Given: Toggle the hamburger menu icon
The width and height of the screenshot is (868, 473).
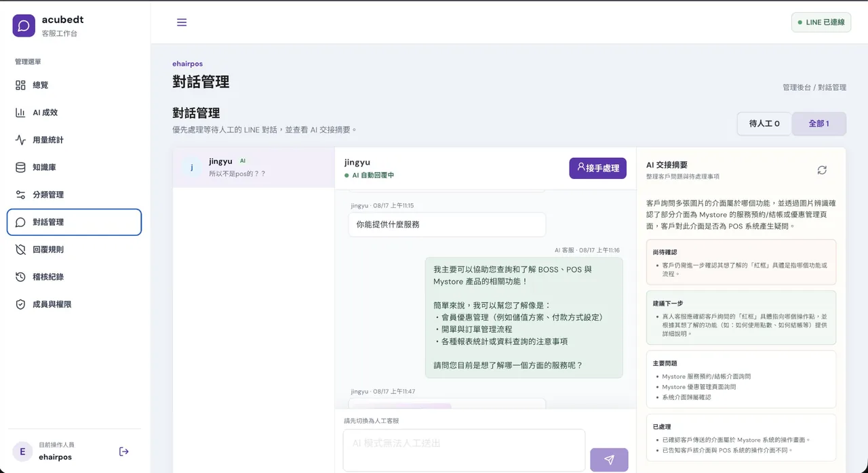Looking at the screenshot, I should [x=182, y=22].
